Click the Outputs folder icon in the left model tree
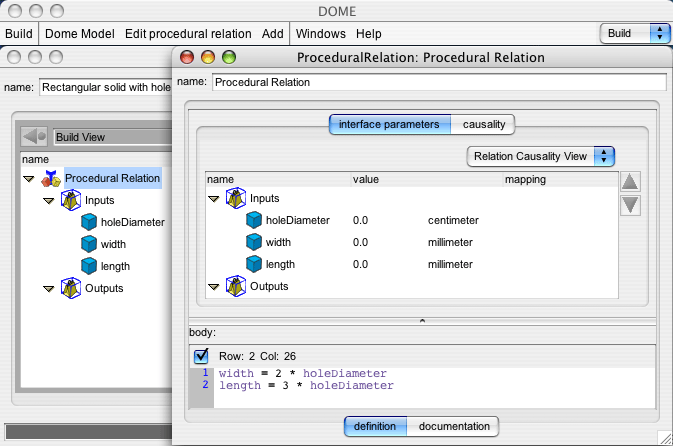 point(71,288)
